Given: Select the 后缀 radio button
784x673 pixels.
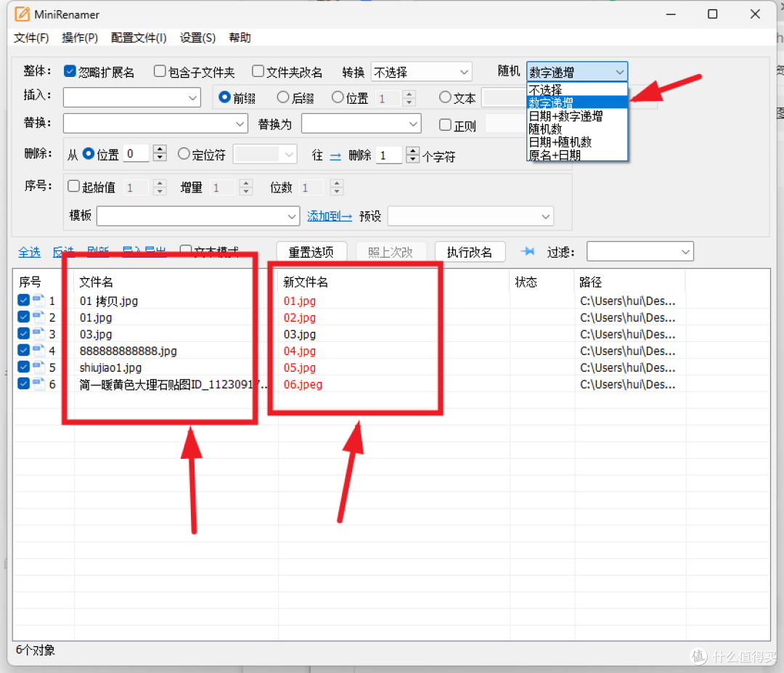Looking at the screenshot, I should (x=282, y=97).
